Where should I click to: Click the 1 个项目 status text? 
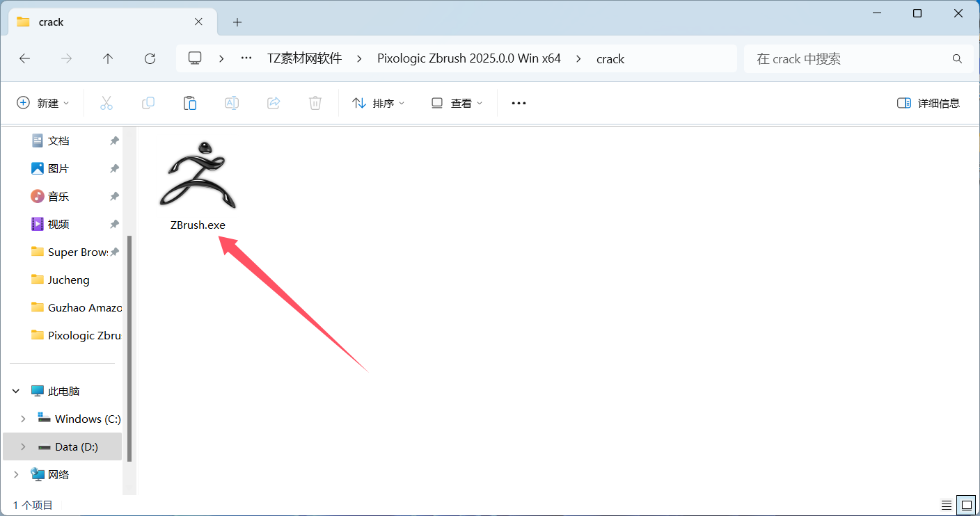(x=33, y=506)
